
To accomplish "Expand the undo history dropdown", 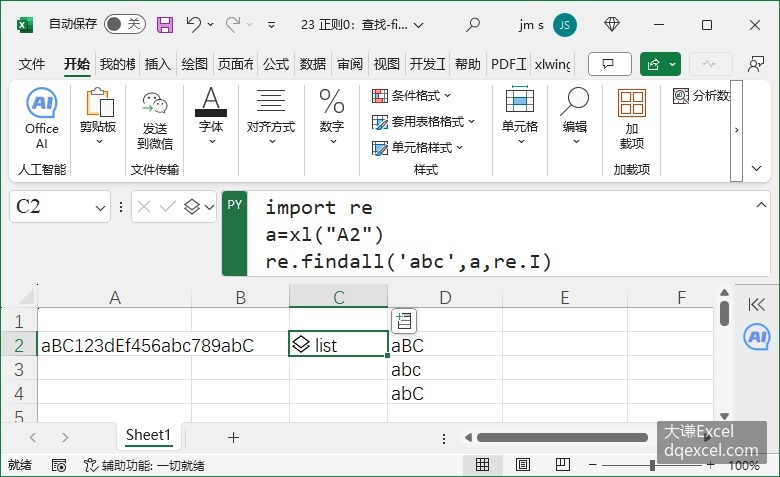I will [210, 24].
